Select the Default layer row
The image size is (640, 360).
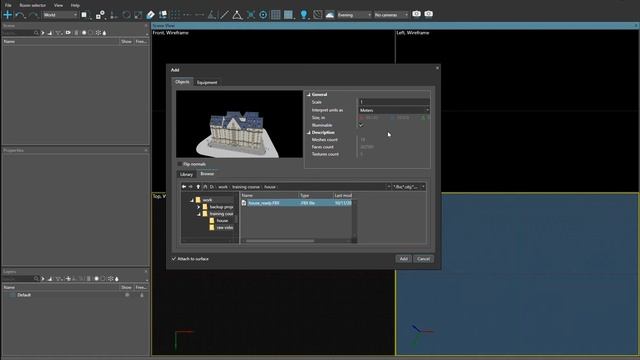click(75, 295)
